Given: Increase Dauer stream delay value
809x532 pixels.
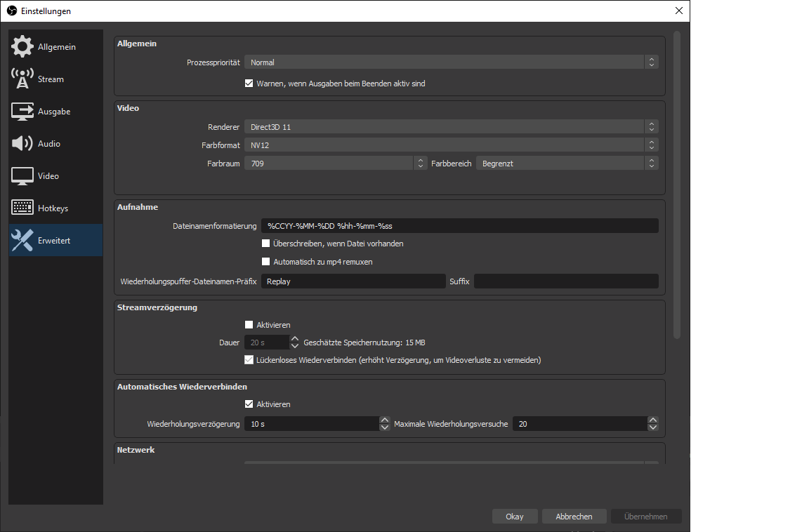Looking at the screenshot, I should (x=295, y=339).
